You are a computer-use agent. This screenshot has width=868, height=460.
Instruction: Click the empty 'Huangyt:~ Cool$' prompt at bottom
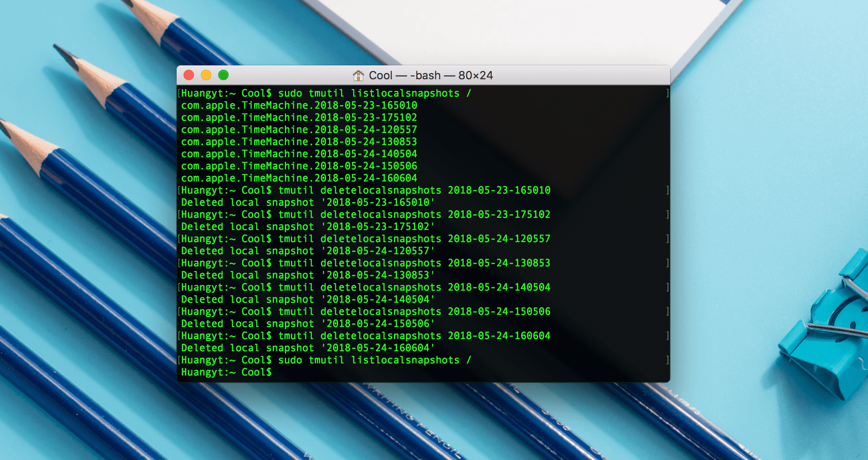click(226, 372)
